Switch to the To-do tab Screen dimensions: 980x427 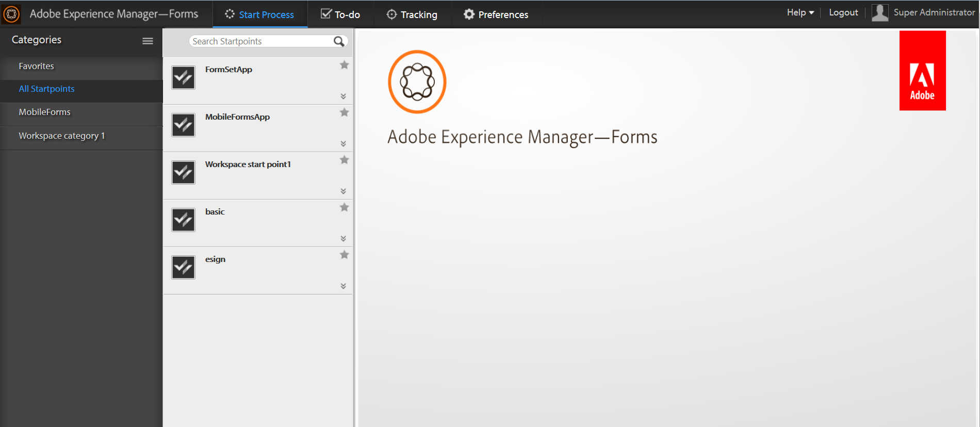[340, 14]
